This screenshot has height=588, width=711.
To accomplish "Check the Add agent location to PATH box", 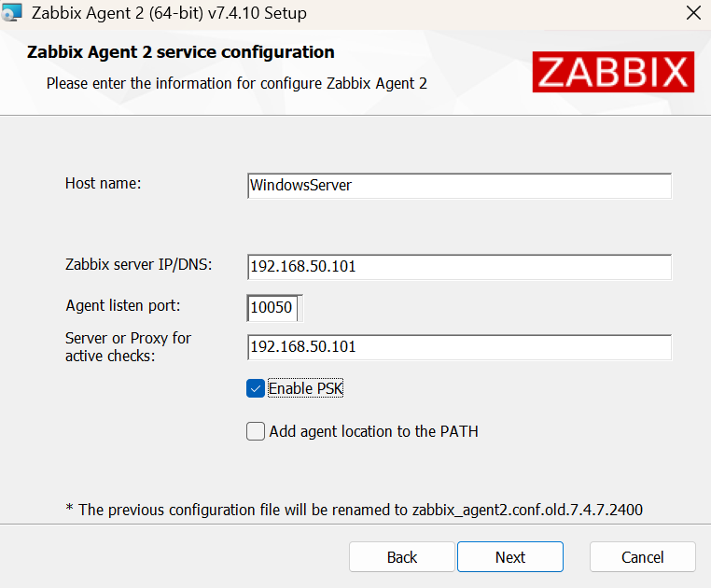I will 256,431.
